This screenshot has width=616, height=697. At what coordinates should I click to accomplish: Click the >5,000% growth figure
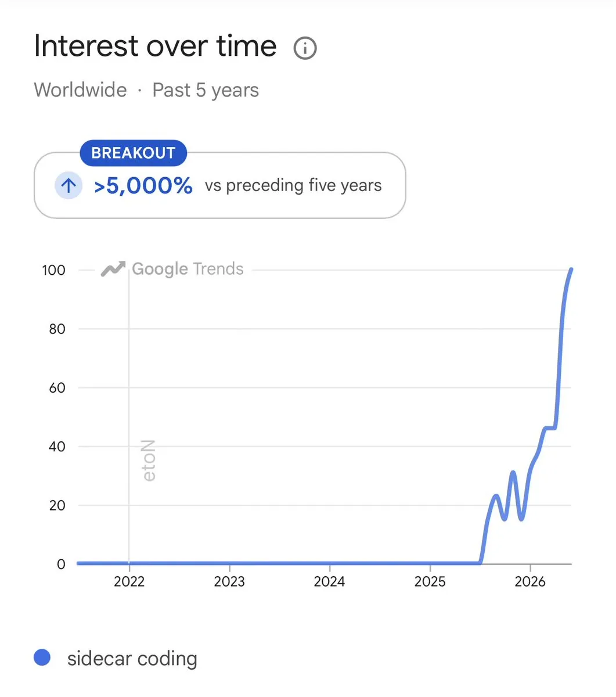tap(143, 186)
